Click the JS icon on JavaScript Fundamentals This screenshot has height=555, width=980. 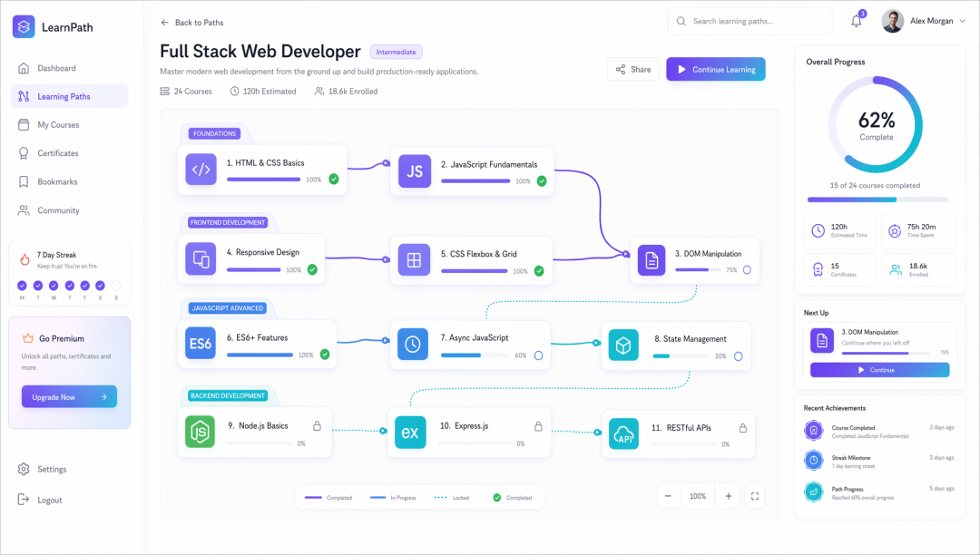(415, 171)
